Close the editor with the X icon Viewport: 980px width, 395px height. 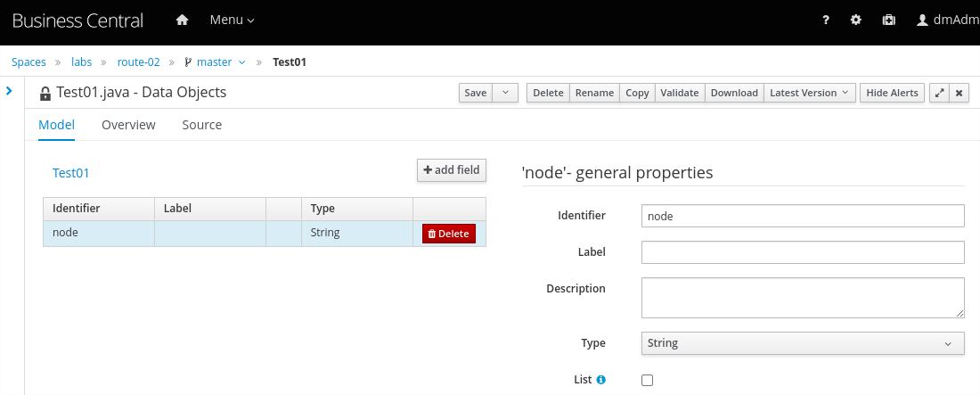[x=960, y=93]
